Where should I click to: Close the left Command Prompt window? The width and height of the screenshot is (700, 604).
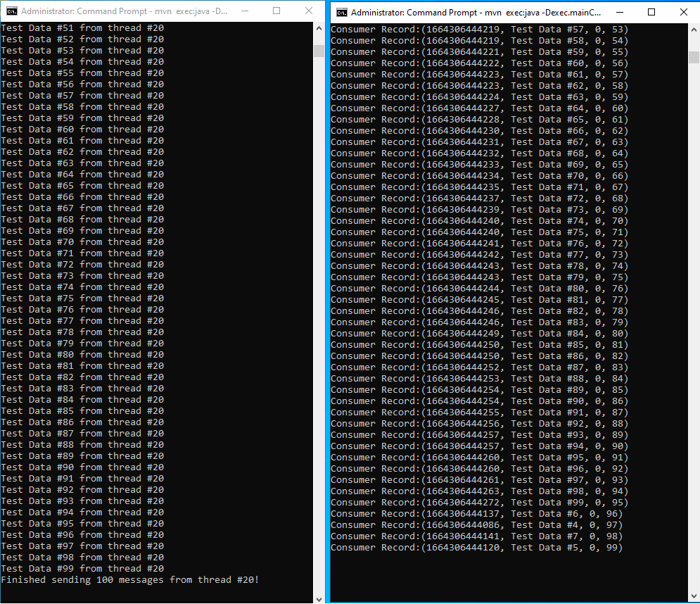click(x=308, y=11)
